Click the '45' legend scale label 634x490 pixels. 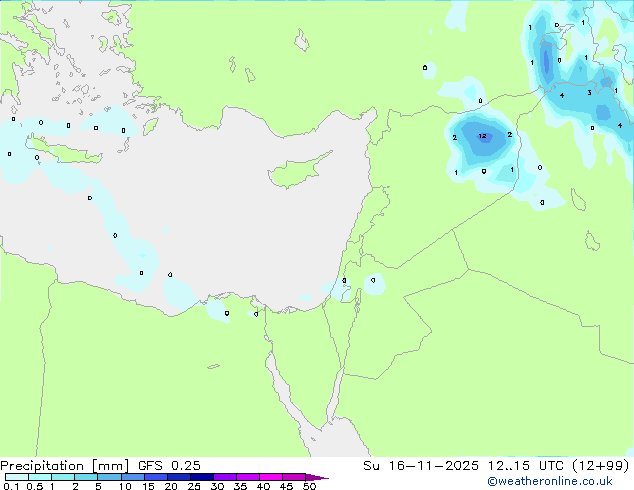tap(286, 486)
